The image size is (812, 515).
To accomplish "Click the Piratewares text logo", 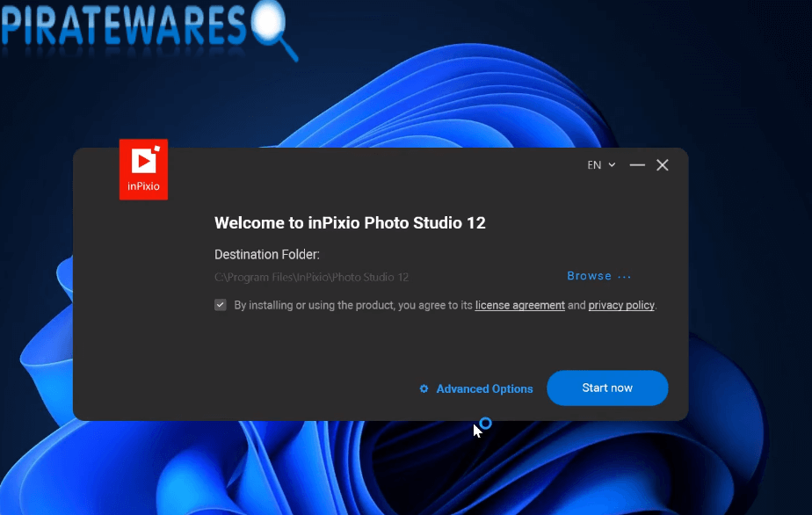I will [123, 25].
